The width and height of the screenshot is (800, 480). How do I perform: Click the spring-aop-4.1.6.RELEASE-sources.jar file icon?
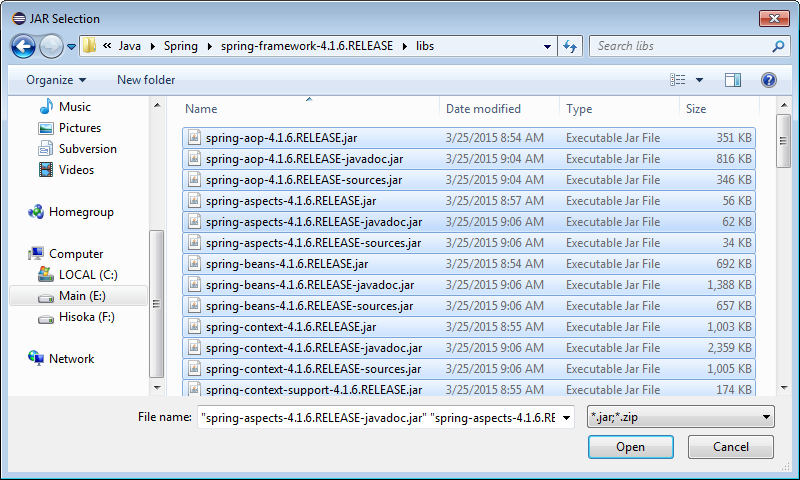(194, 179)
